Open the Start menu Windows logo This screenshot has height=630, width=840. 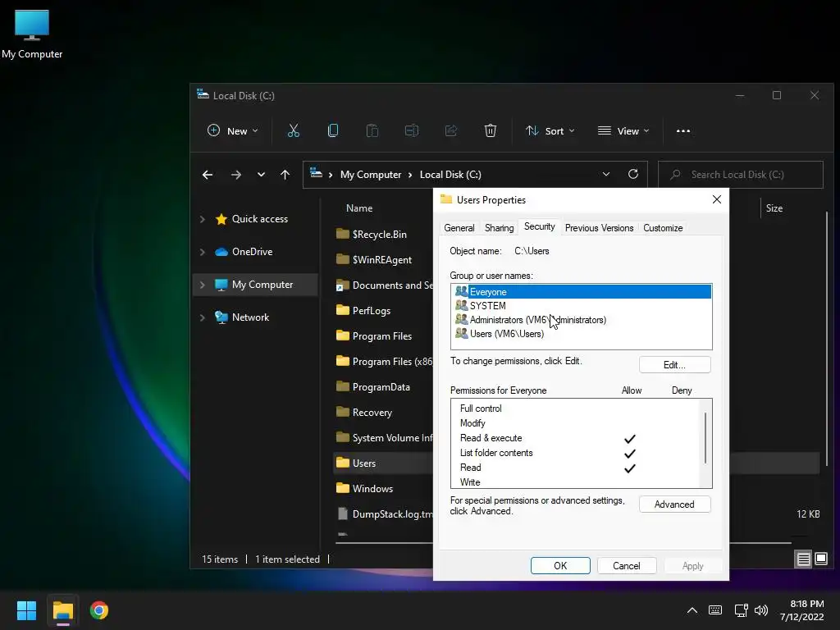(26, 610)
